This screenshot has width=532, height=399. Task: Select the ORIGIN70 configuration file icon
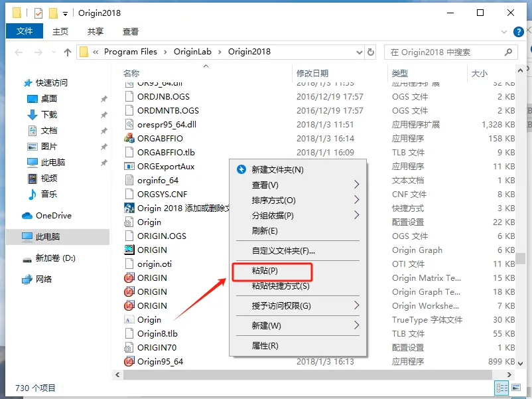click(129, 348)
